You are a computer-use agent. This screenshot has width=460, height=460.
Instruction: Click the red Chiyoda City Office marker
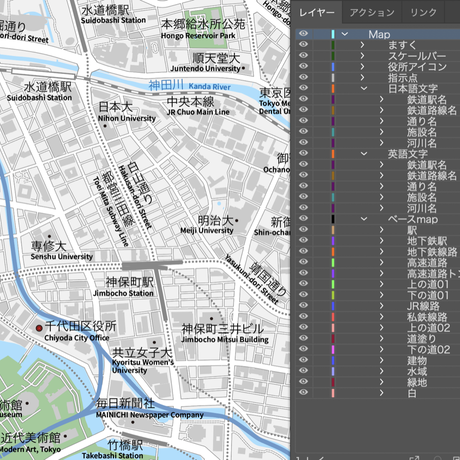tap(39, 328)
